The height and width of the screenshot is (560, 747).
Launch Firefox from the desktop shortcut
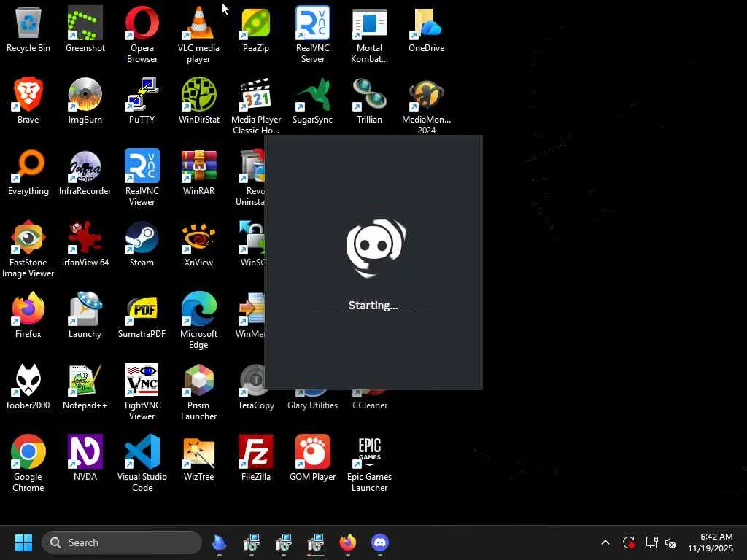[x=28, y=315]
